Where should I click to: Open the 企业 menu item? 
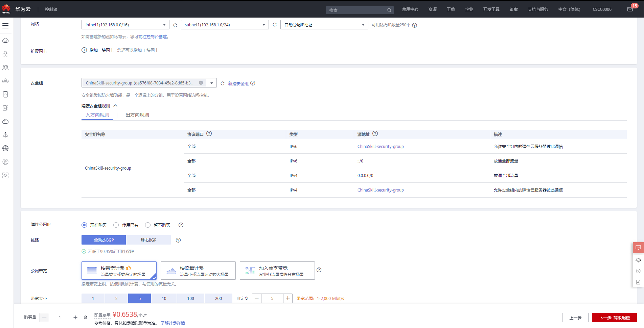pos(469,9)
